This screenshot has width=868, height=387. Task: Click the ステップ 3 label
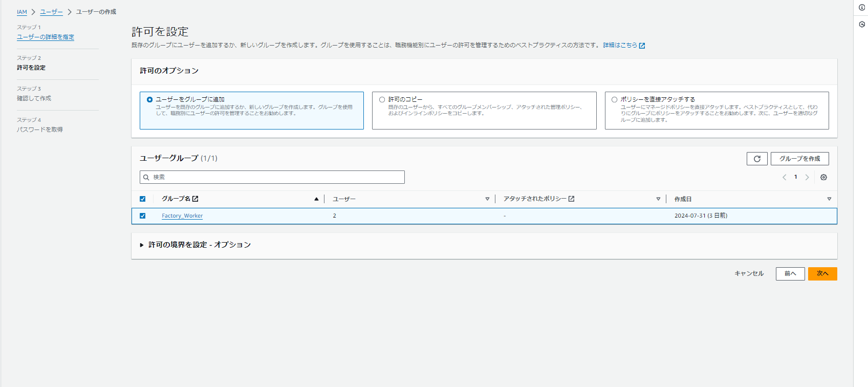click(x=29, y=89)
